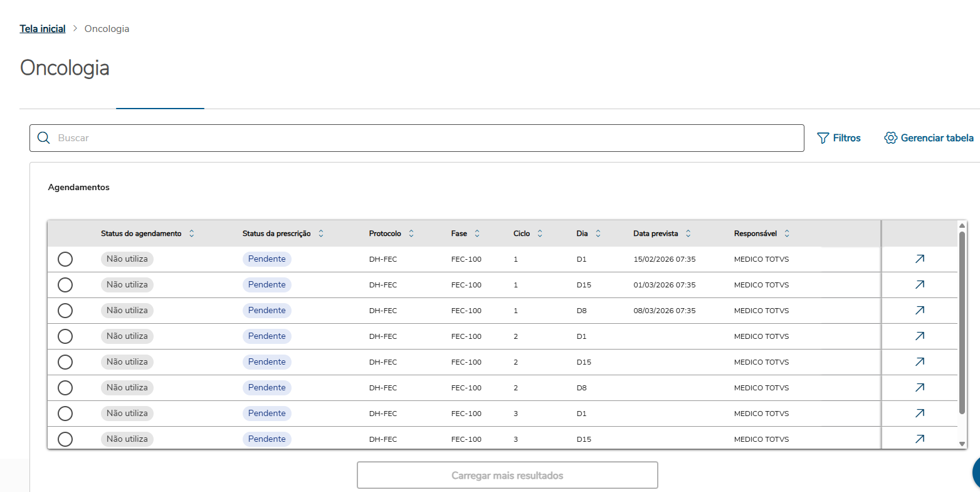Open arrow icon for Ciclo 3 D1 row

click(919, 414)
